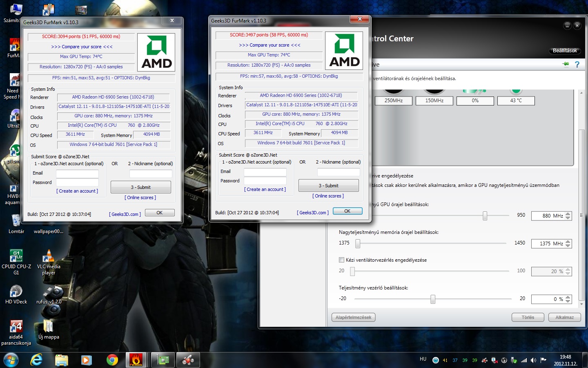Open Geeks3D.com link in left FurMark
The image size is (588, 368).
pyautogui.click(x=125, y=214)
